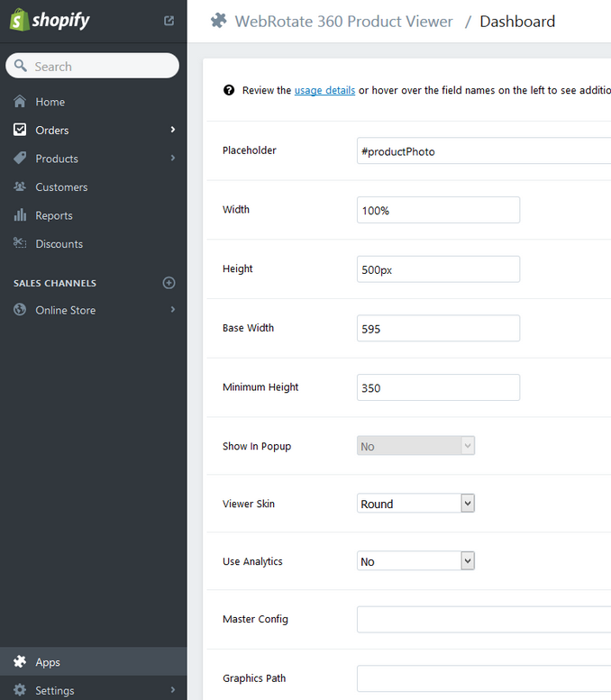This screenshot has height=700, width=611.
Task: Click the Master Config input field
Action: click(x=484, y=619)
